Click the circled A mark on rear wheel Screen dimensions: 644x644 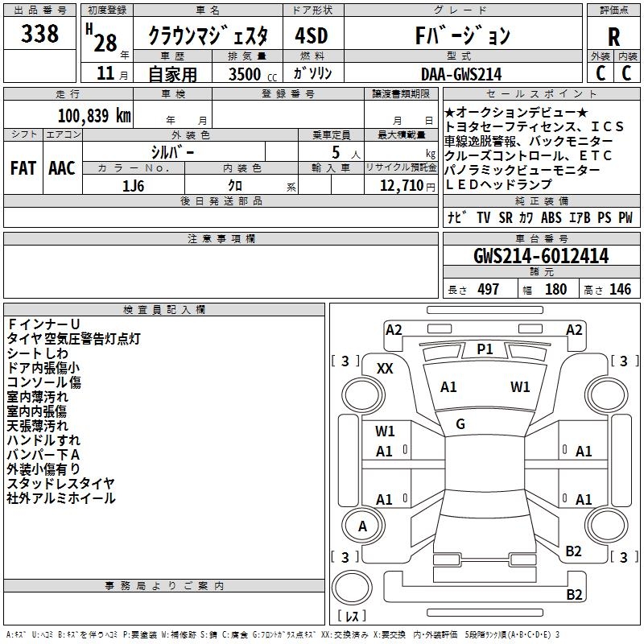[362, 526]
